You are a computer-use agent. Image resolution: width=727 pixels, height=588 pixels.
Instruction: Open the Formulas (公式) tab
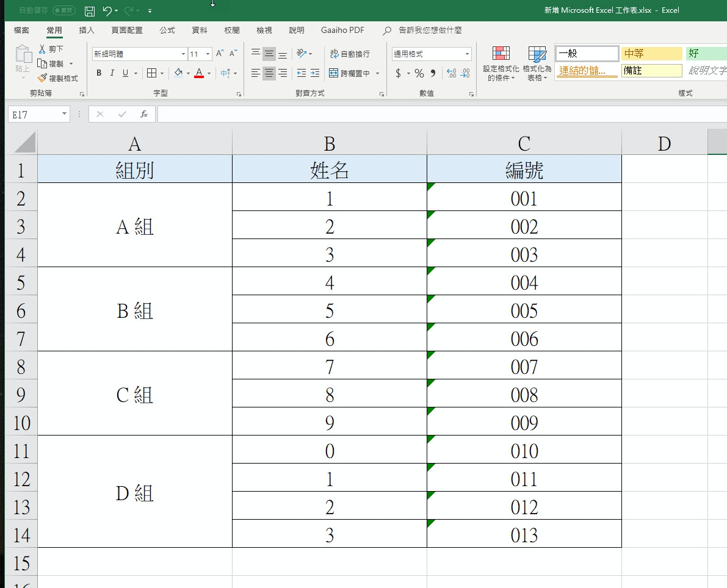click(x=167, y=30)
